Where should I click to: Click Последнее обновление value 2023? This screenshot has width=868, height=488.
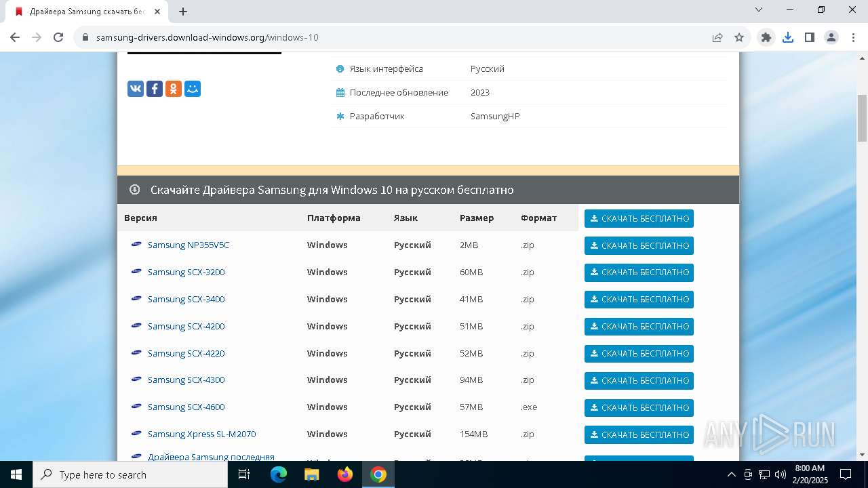[x=480, y=92]
